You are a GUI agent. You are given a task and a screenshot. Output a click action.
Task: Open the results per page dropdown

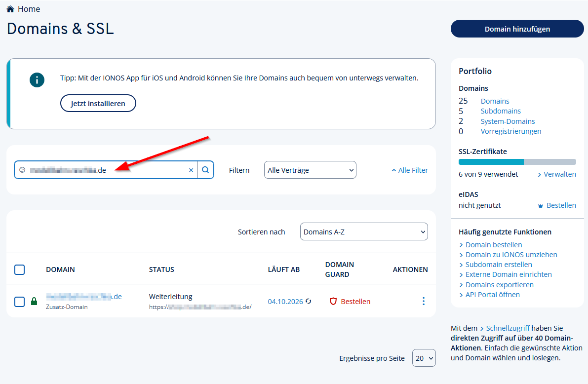(424, 358)
